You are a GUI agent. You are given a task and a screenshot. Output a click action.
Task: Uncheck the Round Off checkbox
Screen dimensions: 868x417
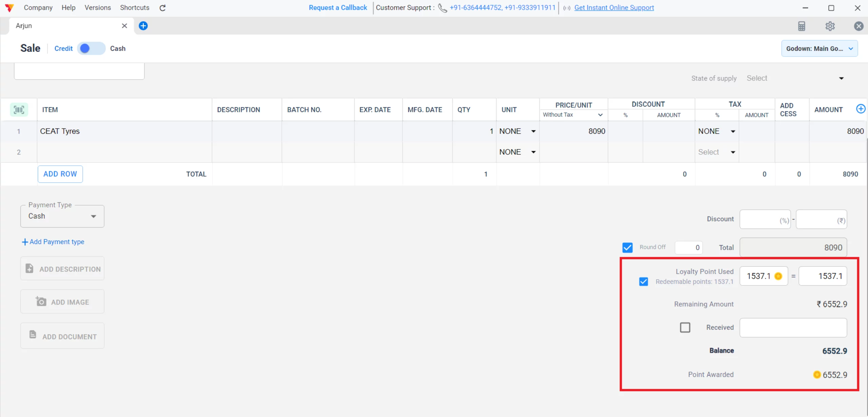click(x=628, y=247)
